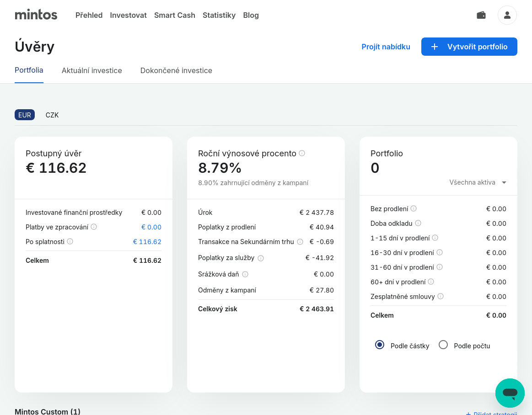The image size is (532, 415).
Task: Switch currency to CZK
Action: 52,115
